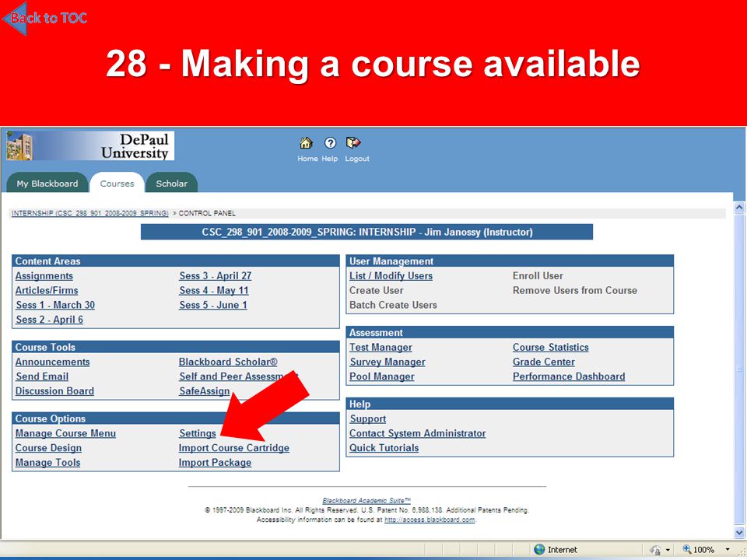Open Quick Tutorials
Viewport: 747px width, 560px height.
click(x=384, y=448)
